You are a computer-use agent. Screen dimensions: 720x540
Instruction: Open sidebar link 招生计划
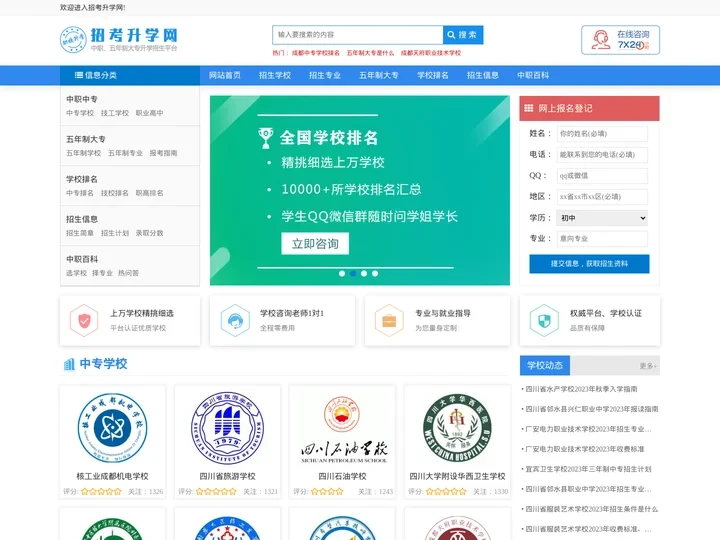pos(114,233)
